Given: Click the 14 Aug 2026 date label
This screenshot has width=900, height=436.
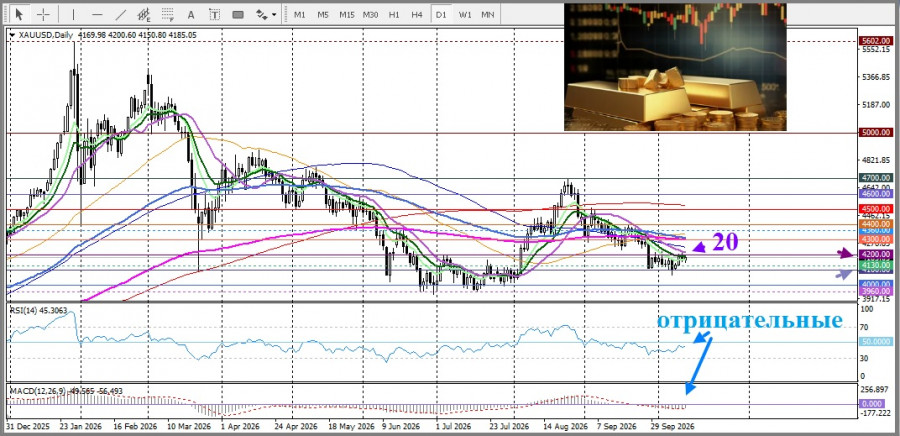Looking at the screenshot, I should point(567,427).
